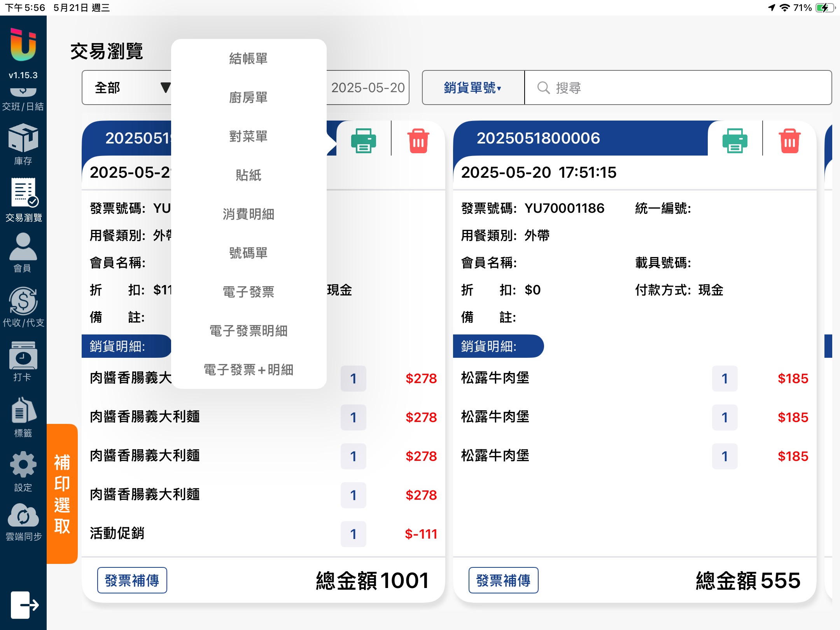Viewport: 840px width, 630px height.
Task: Open the 銷貨單號 search type dropdown
Action: [473, 87]
